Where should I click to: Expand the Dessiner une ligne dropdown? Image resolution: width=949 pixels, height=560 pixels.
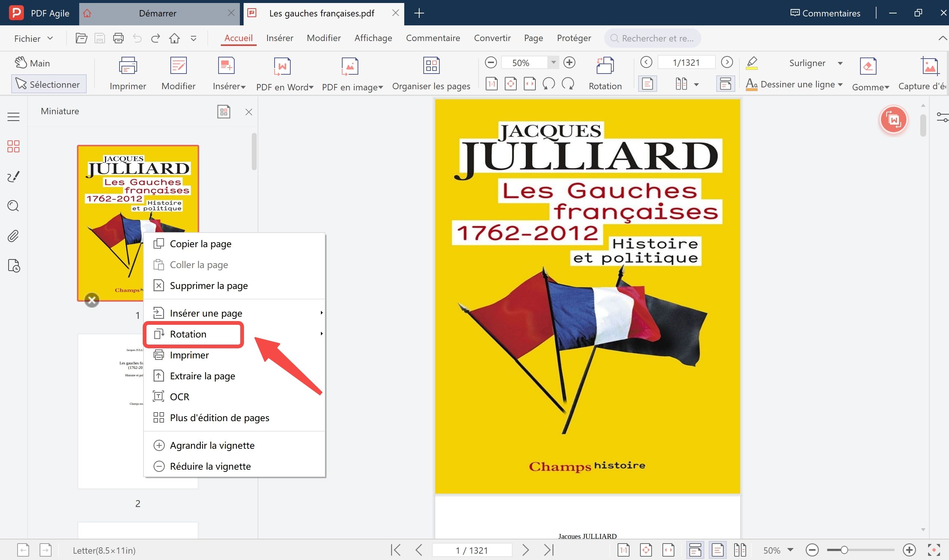[x=840, y=84]
